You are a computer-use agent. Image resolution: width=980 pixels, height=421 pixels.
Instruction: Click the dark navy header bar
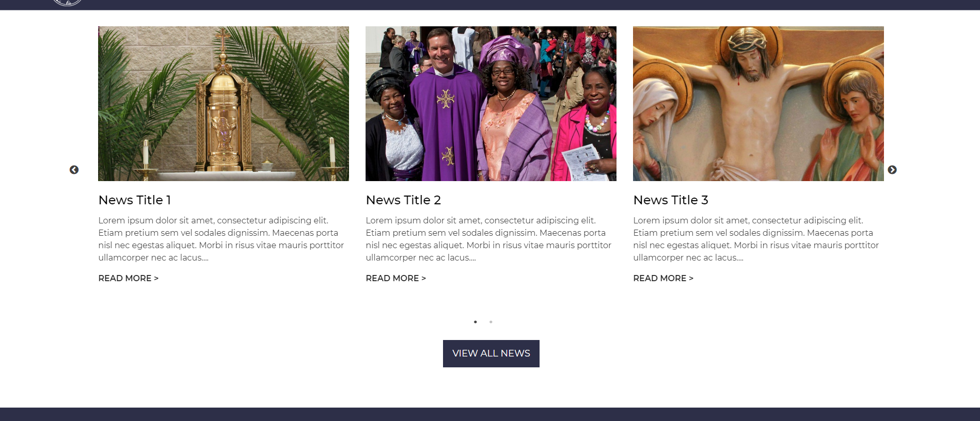coord(490,5)
